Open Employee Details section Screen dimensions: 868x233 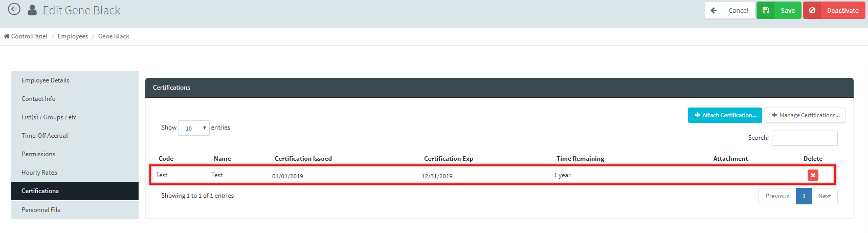point(75,80)
